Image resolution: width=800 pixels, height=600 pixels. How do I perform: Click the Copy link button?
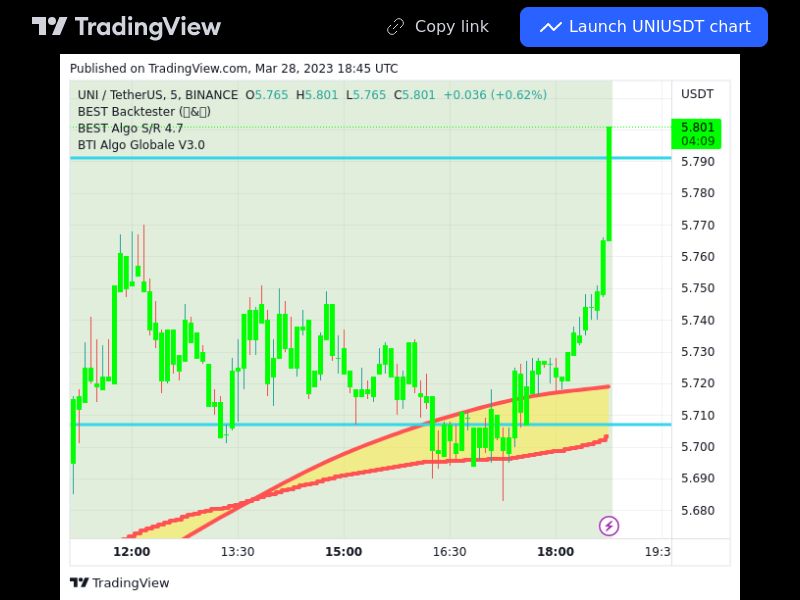pos(438,27)
